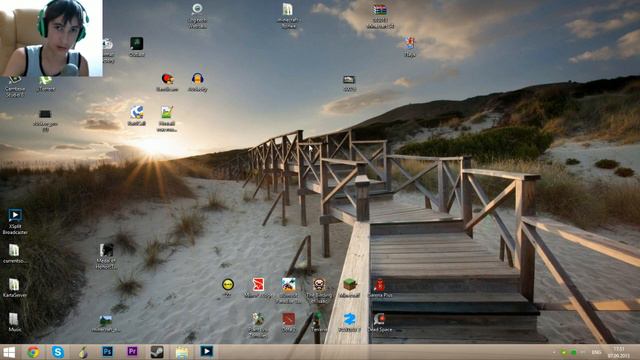Viewport: 640px width, 360px height.
Task: Select the Garena Plus desktop icon
Action: tap(380, 288)
